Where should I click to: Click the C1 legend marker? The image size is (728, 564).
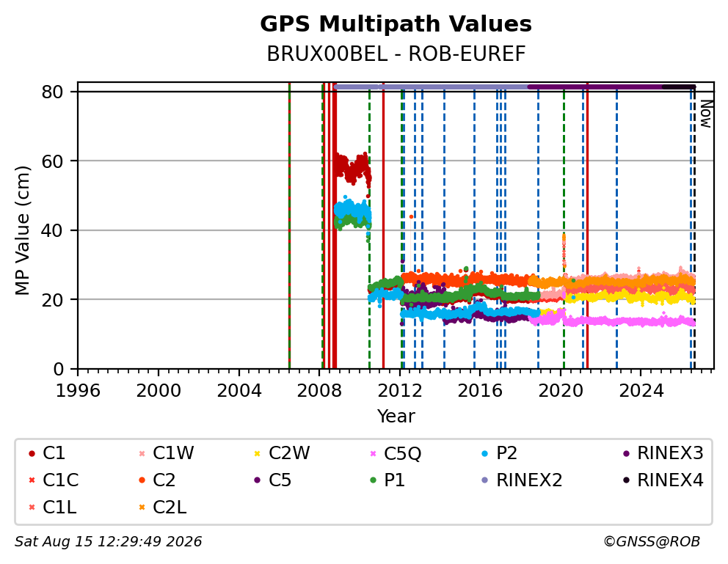32,453
